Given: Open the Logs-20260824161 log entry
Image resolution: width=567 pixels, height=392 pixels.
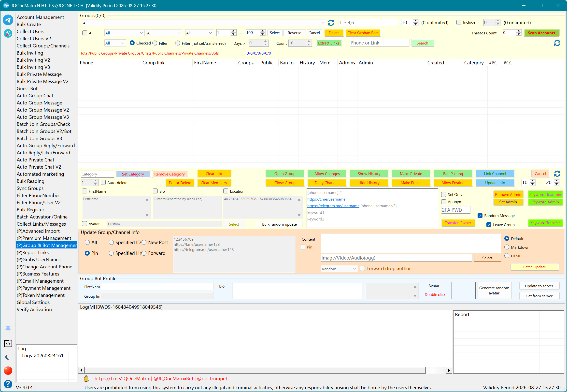Looking at the screenshot, I should [45, 356].
